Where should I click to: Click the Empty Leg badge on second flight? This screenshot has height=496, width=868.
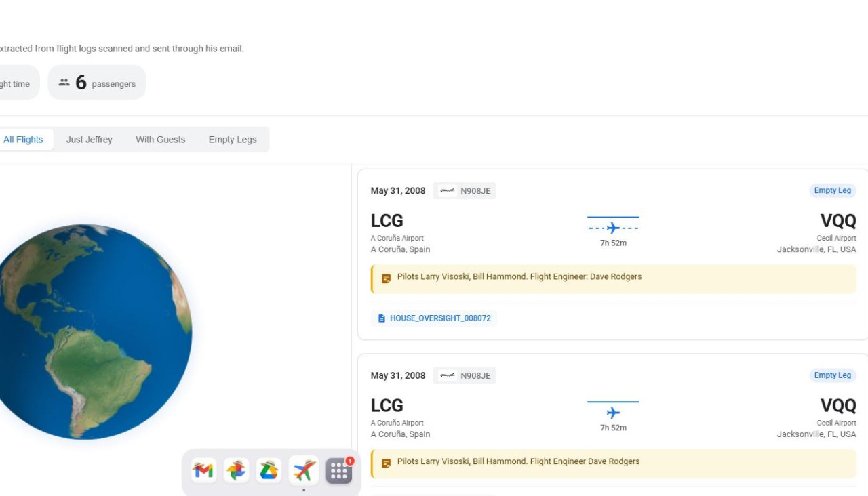(832, 375)
